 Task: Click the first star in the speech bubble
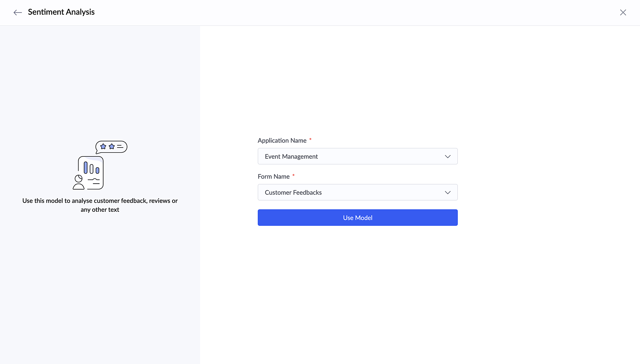coord(103,146)
